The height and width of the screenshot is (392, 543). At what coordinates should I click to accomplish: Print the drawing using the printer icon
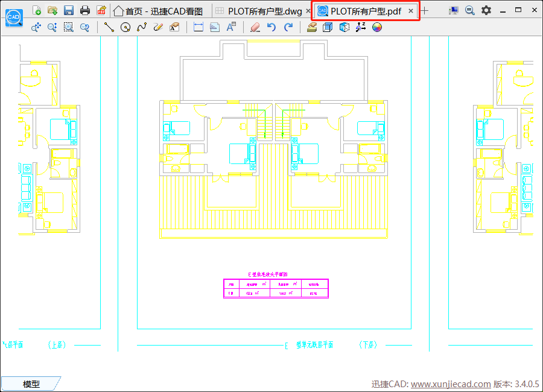click(x=85, y=10)
